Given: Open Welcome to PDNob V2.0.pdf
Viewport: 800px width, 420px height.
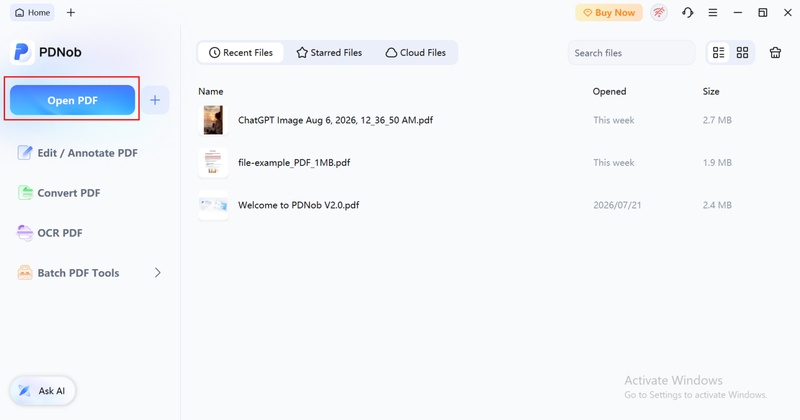Looking at the screenshot, I should tap(298, 205).
